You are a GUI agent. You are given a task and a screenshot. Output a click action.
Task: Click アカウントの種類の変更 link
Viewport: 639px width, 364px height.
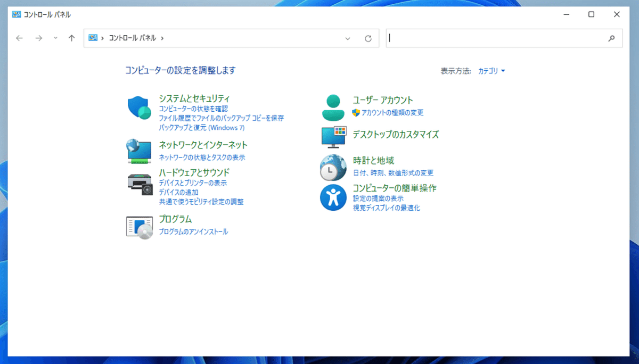click(392, 113)
